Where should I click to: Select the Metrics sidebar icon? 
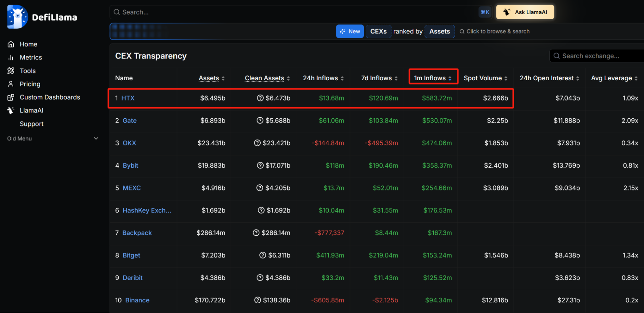[x=11, y=57]
